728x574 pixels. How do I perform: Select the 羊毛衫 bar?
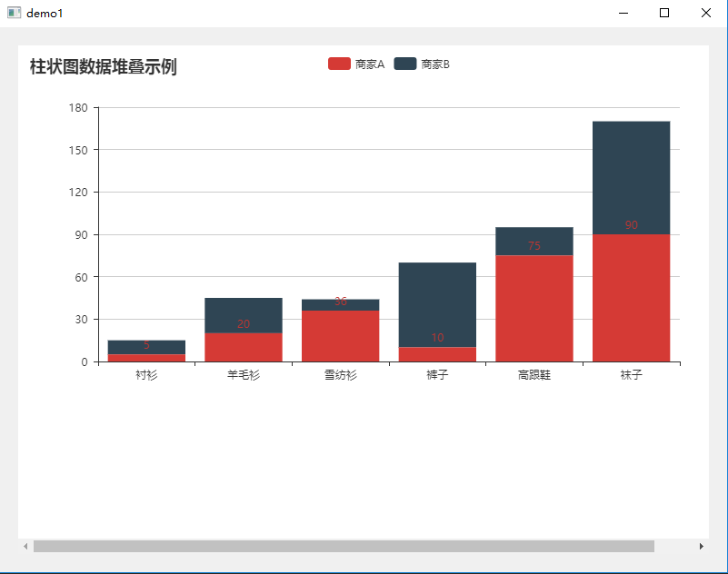point(244,332)
